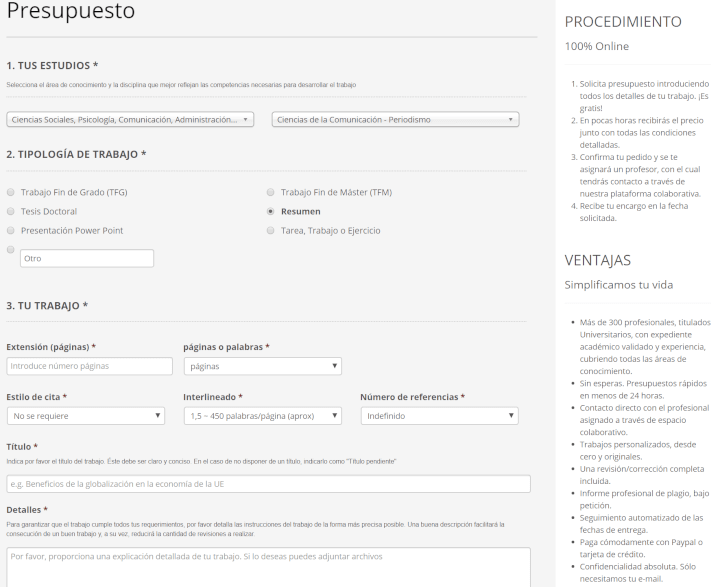
Task: Click the '3. TU TRABAJO' section title
Action: pos(47,305)
